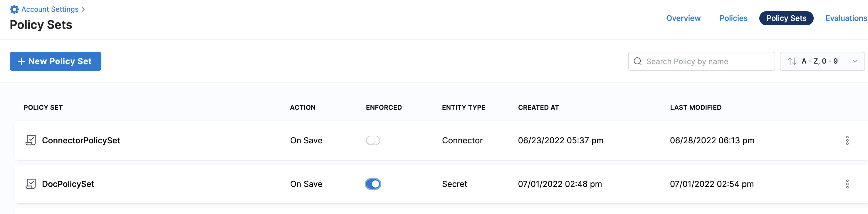Open DocPolicySet three-dot options menu
Image resolution: width=868 pixels, height=214 pixels.
pyautogui.click(x=847, y=184)
